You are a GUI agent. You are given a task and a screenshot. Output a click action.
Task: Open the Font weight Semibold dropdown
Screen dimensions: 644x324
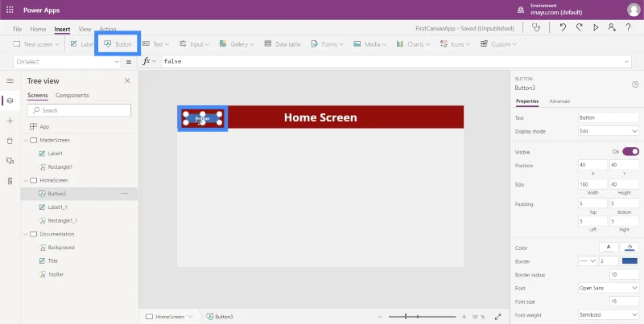pos(609,315)
